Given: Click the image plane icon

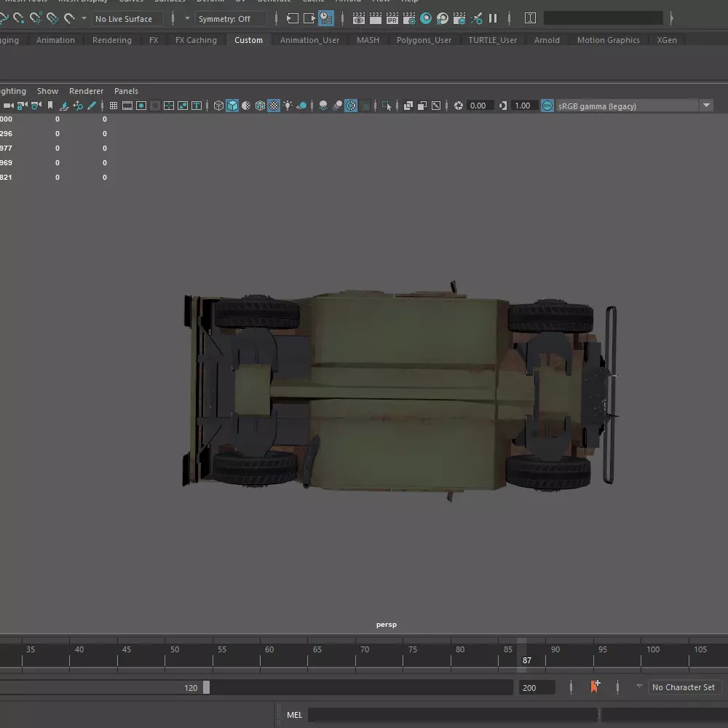Looking at the screenshot, I should pyautogui.click(x=64, y=106).
